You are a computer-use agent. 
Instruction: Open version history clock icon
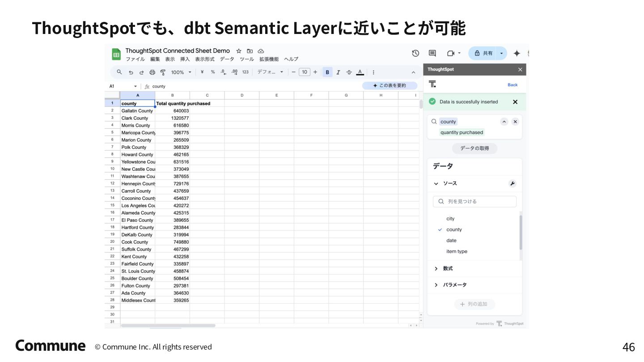415,53
